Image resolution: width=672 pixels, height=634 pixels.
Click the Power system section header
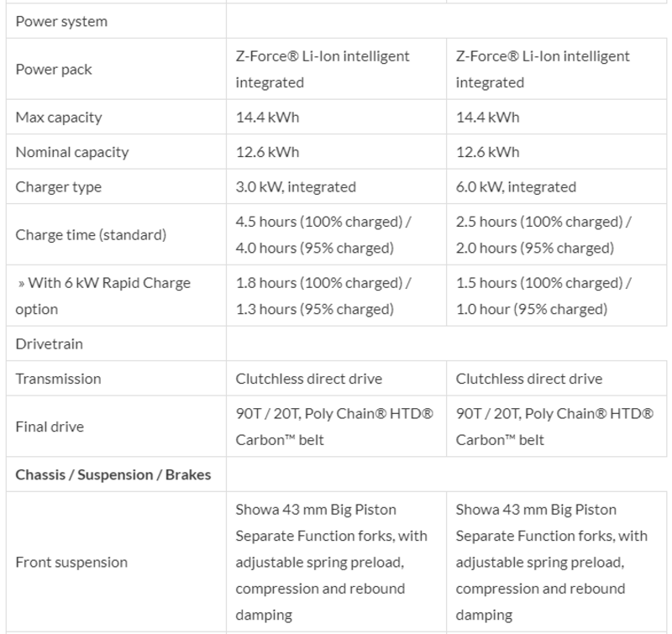click(x=61, y=22)
